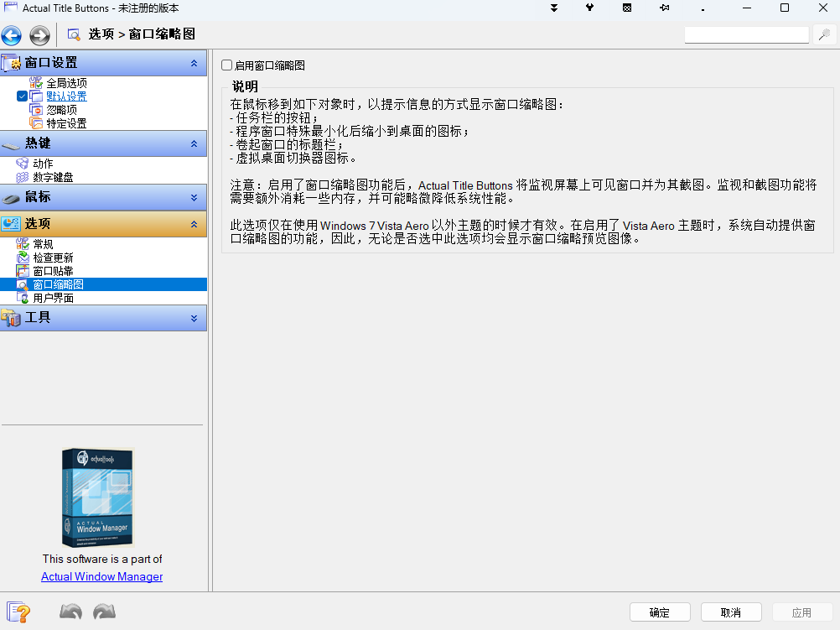Open the 动作 hotkeys page
This screenshot has width=840, height=630.
click(43, 163)
